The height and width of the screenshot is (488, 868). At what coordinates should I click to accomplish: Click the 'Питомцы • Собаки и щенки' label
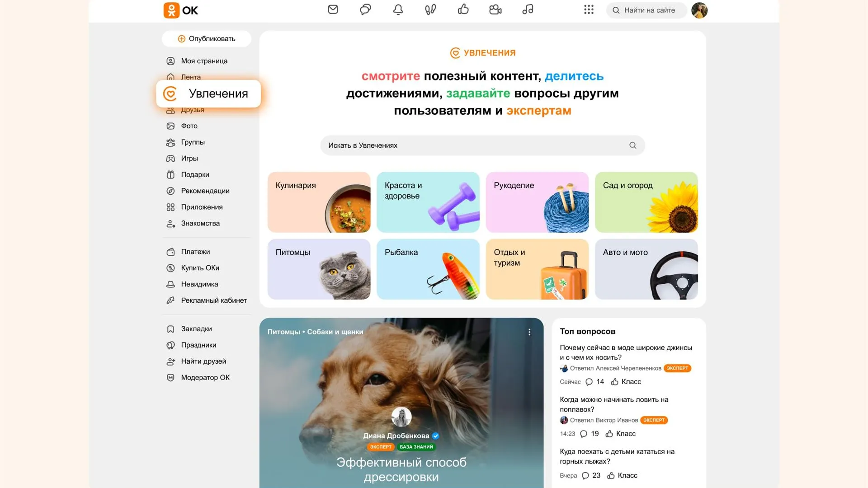click(315, 332)
